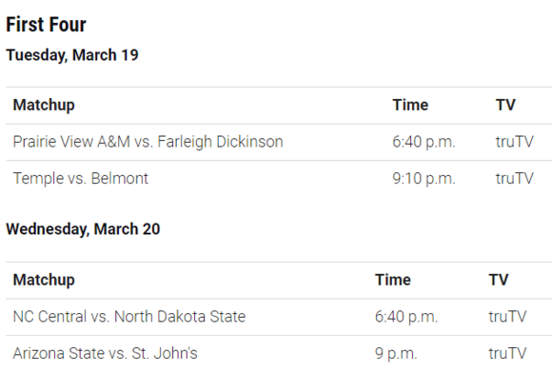Image resolution: width=552 pixels, height=392 pixels.
Task: Click the Time column header in Tuesday table
Action: (x=410, y=105)
